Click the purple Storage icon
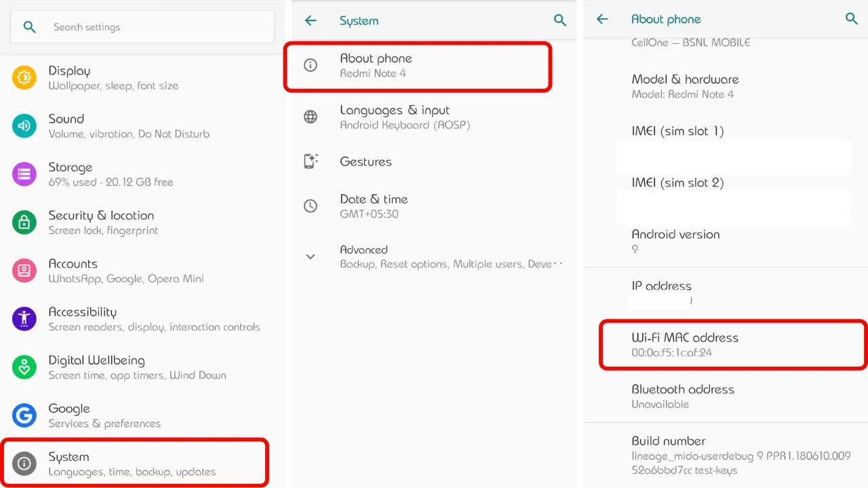The image size is (868, 488). tap(24, 174)
